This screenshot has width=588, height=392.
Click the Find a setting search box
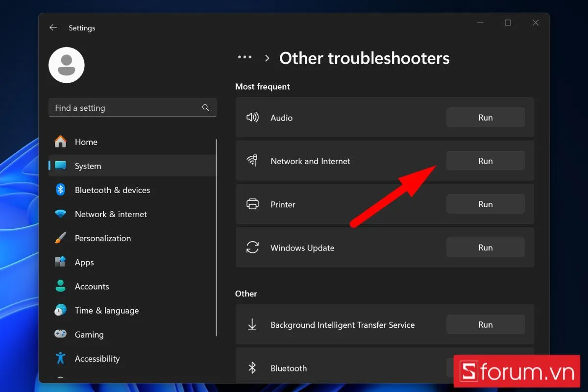(125, 108)
